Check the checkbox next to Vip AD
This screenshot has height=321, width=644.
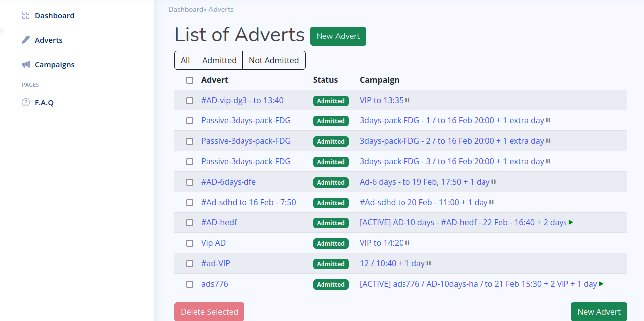pos(189,243)
